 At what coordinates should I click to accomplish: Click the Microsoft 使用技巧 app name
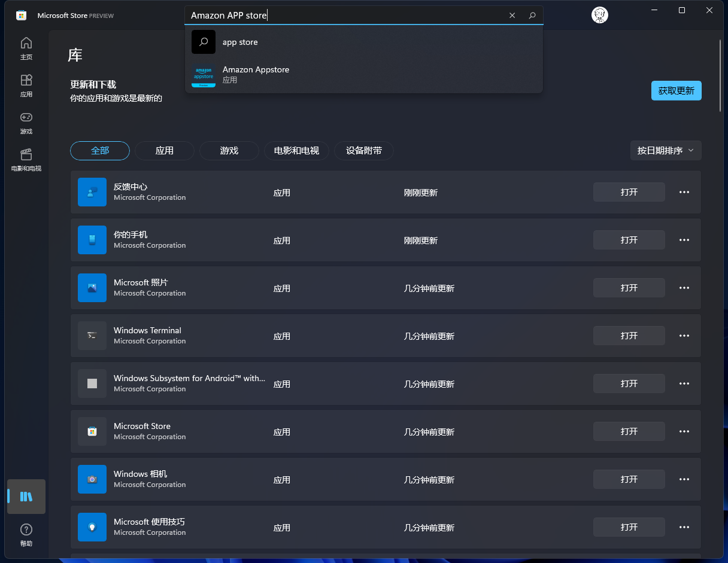(x=149, y=522)
